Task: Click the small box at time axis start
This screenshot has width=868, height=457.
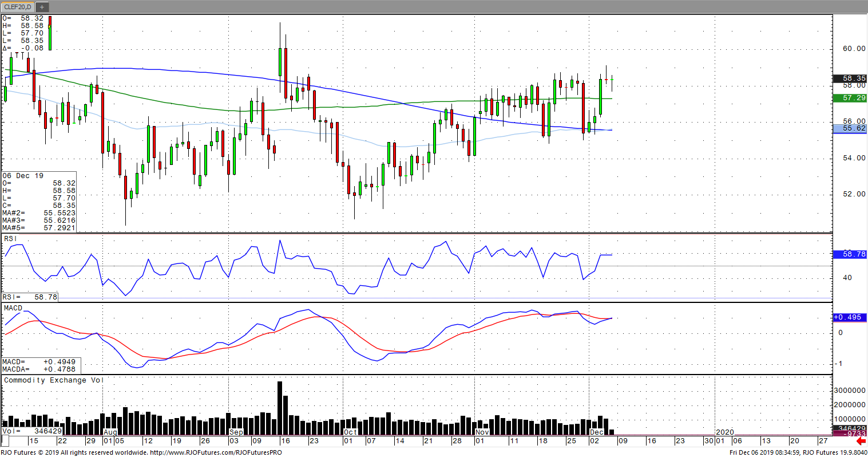Action: point(6,441)
